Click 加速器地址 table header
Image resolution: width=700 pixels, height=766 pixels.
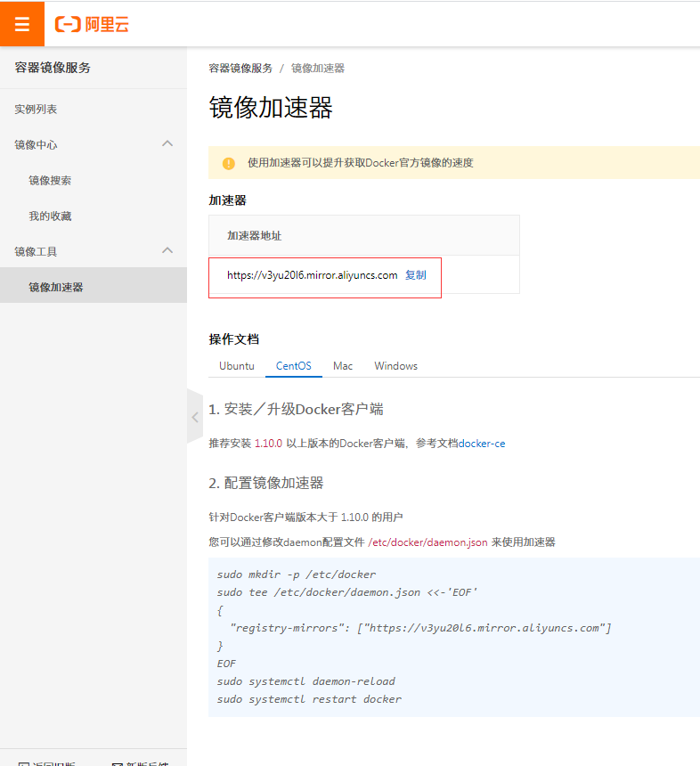pos(255,235)
